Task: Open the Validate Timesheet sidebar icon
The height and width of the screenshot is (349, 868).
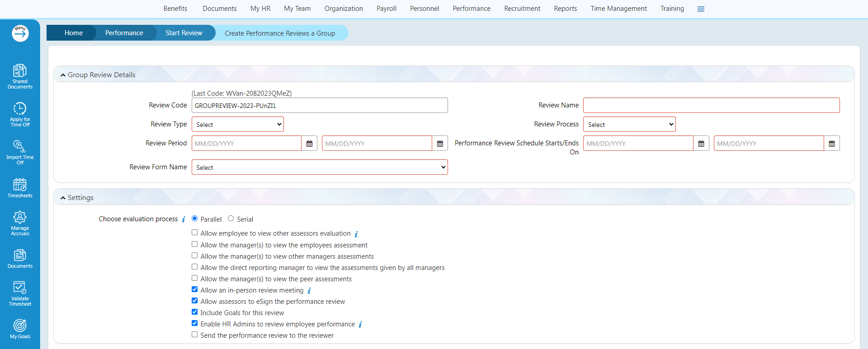Action: [20, 288]
